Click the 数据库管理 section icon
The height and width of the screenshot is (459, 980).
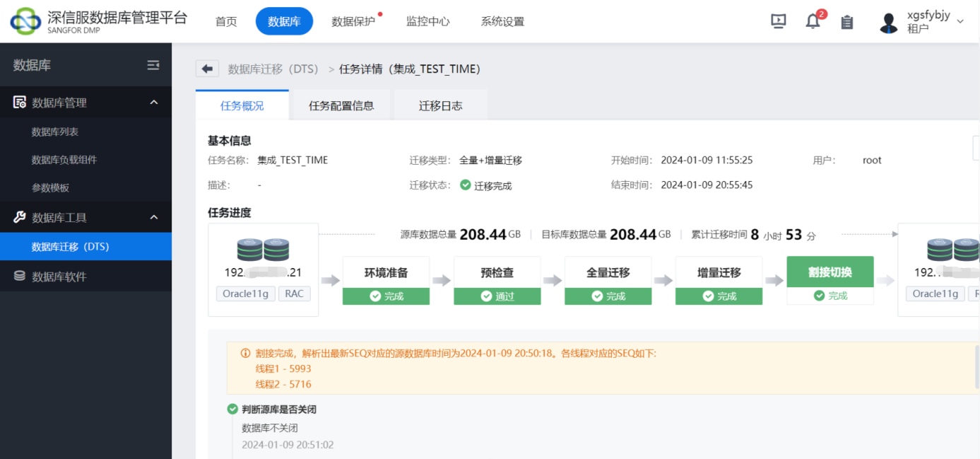click(x=19, y=102)
